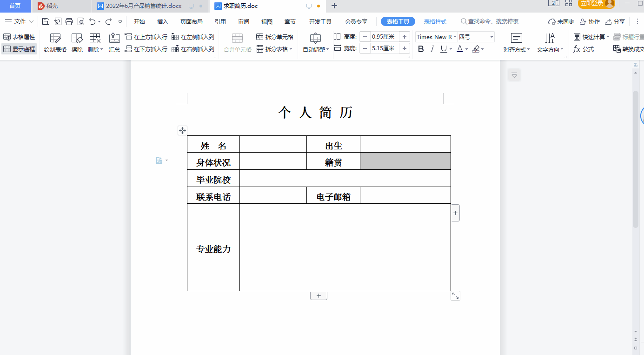The image size is (644, 355).
Task: Insert column to the left (在左侧插入列)
Action: (193, 37)
